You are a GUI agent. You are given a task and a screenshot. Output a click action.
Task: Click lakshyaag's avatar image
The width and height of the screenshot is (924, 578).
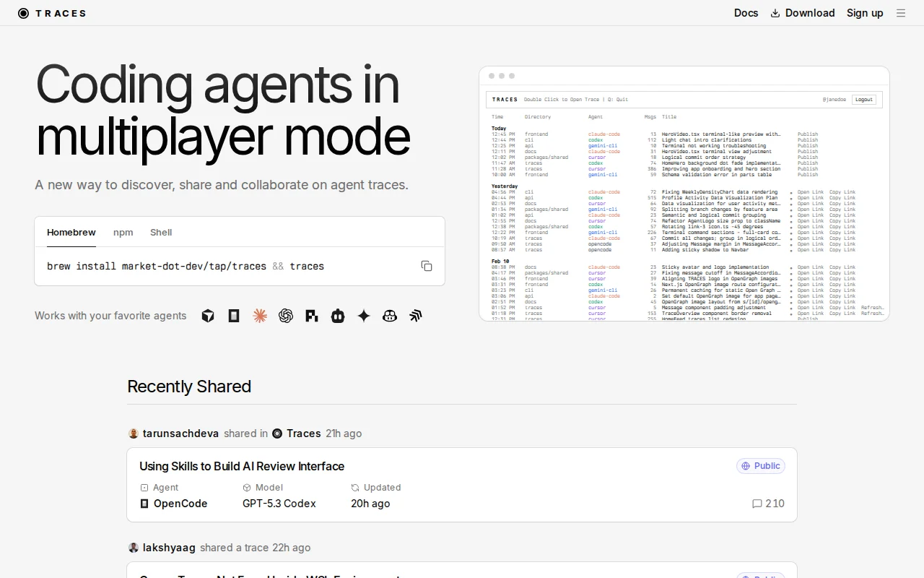134,548
